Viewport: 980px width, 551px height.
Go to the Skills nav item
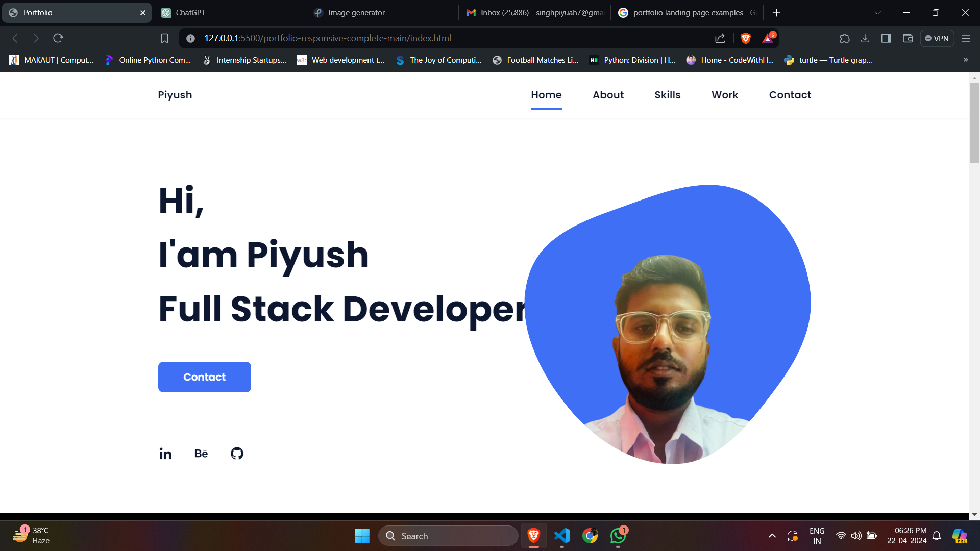(668, 95)
